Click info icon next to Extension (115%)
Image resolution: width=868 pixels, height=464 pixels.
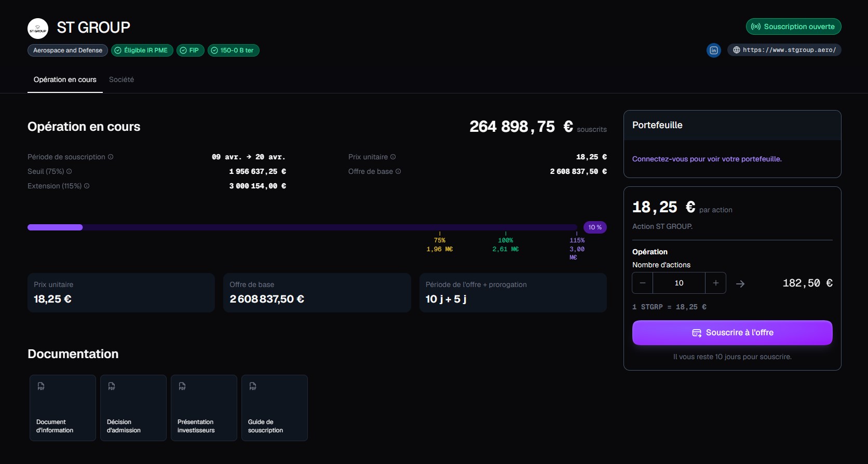87,186
